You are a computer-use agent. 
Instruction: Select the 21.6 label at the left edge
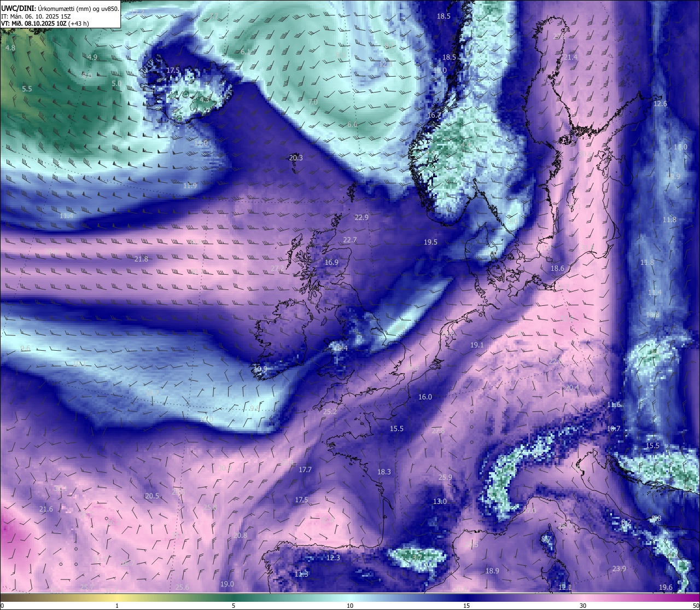pos(46,509)
